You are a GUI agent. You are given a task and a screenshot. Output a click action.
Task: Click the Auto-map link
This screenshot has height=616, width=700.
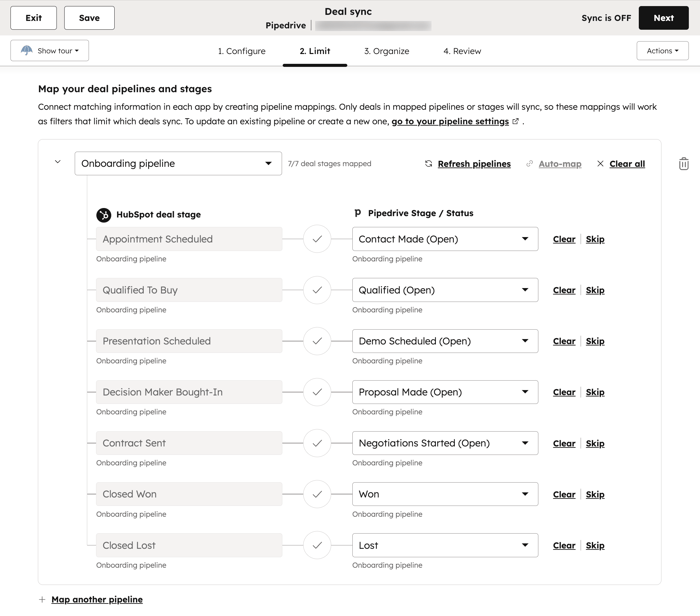pyautogui.click(x=560, y=164)
